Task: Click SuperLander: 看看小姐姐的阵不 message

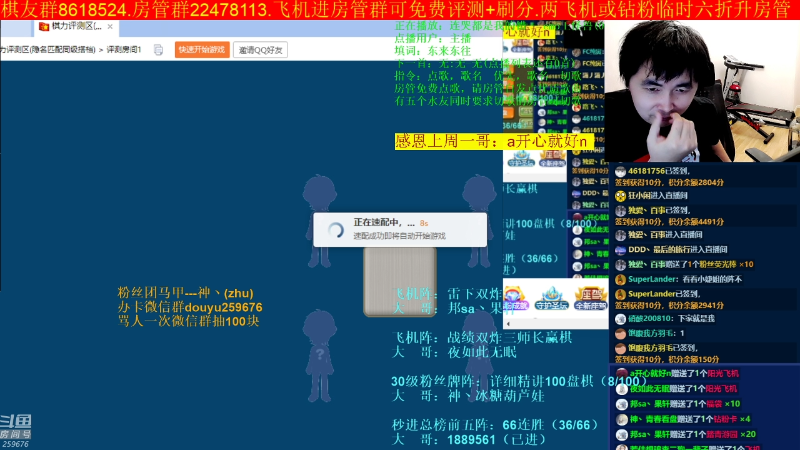Action: pos(685,279)
